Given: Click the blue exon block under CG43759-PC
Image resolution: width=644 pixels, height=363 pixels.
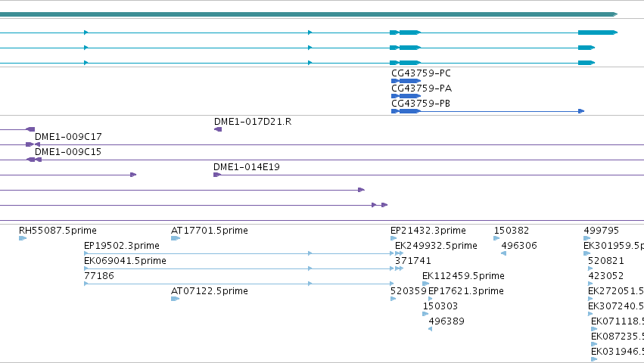Looking at the screenshot, I should (x=406, y=81).
